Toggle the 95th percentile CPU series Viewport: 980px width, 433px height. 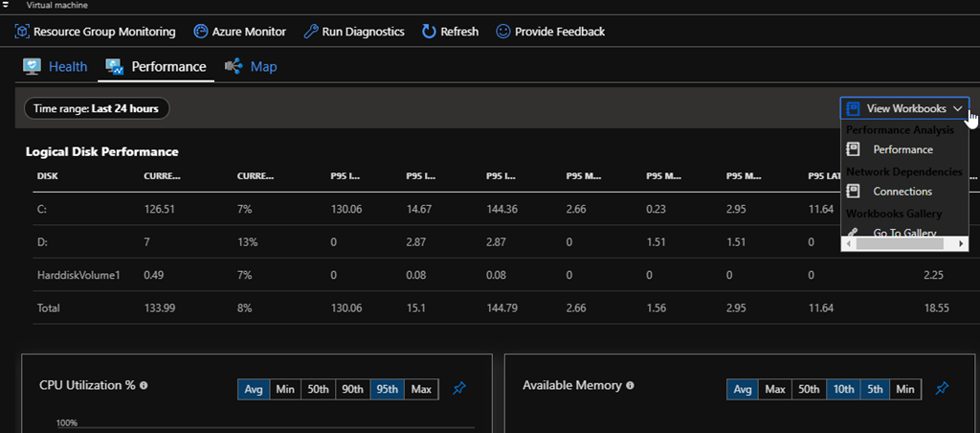click(388, 389)
